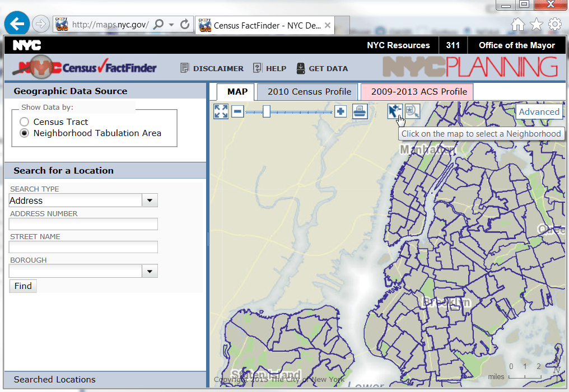This screenshot has width=569, height=392.
Task: Open the print map icon
Action: (x=360, y=111)
